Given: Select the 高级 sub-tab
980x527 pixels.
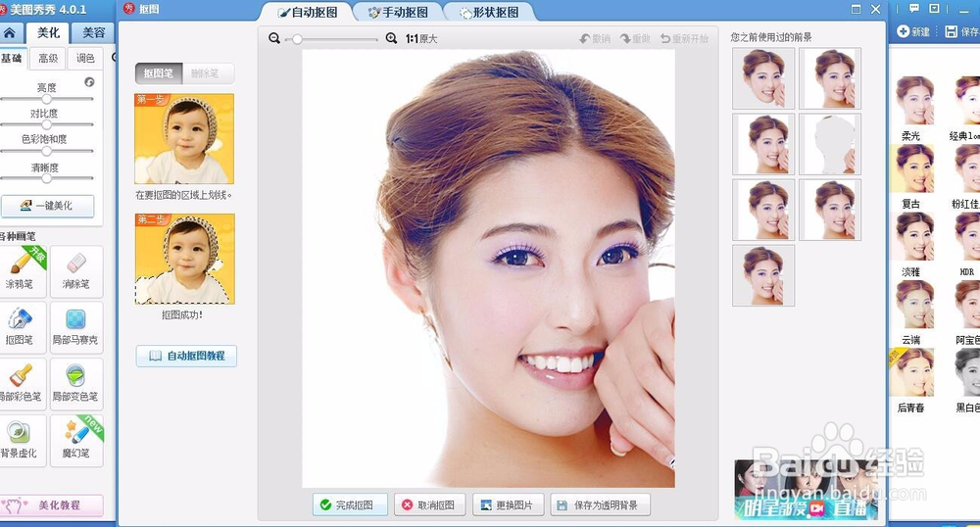Looking at the screenshot, I should pyautogui.click(x=48, y=58).
